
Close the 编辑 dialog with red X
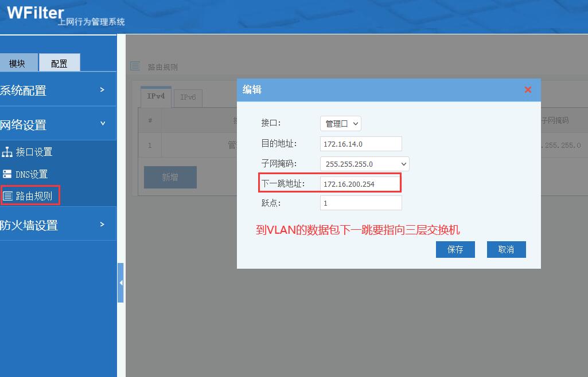pos(528,90)
